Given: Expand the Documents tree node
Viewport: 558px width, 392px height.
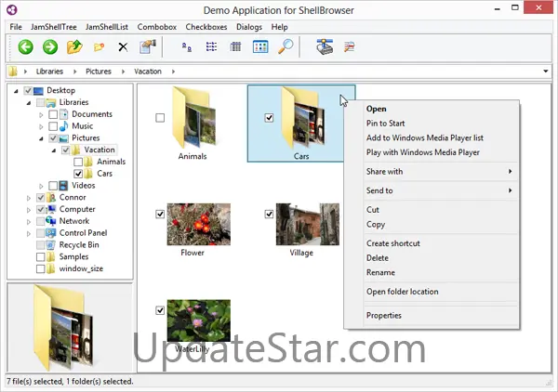Looking at the screenshot, I should tap(41, 114).
